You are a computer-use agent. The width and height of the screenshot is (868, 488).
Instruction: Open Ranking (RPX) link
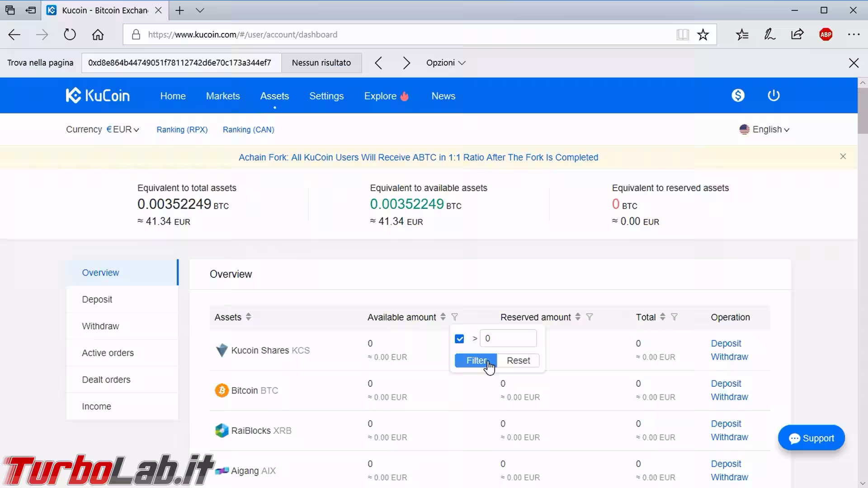click(182, 130)
